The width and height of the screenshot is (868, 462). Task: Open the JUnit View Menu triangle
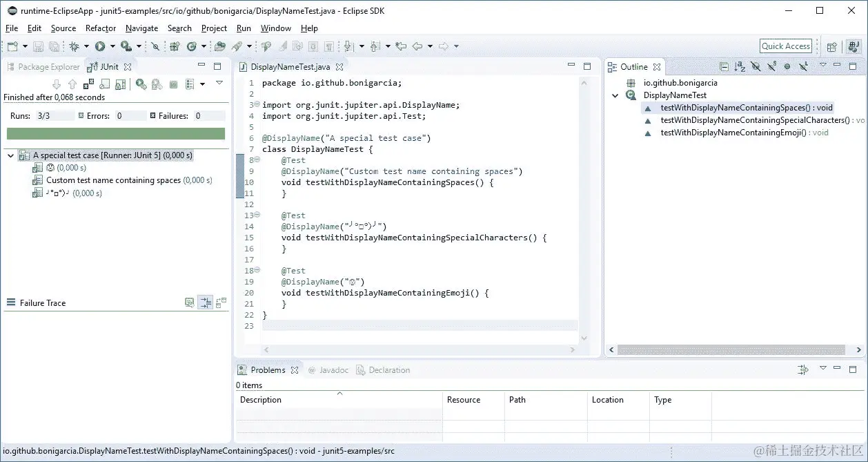click(219, 82)
